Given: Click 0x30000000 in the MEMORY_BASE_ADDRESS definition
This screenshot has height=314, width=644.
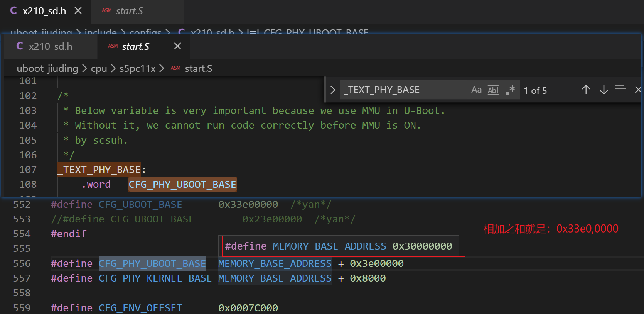Looking at the screenshot, I should [x=422, y=246].
